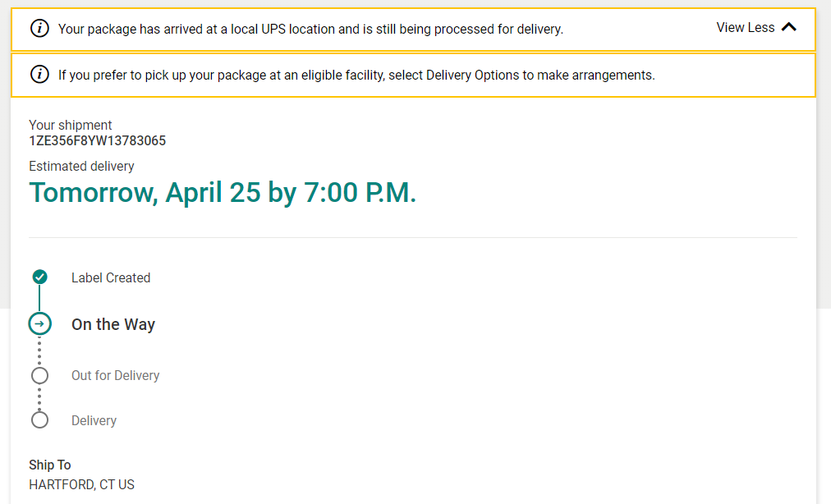831x504 pixels.
Task: Click the Ship To heading
Action: (x=50, y=465)
